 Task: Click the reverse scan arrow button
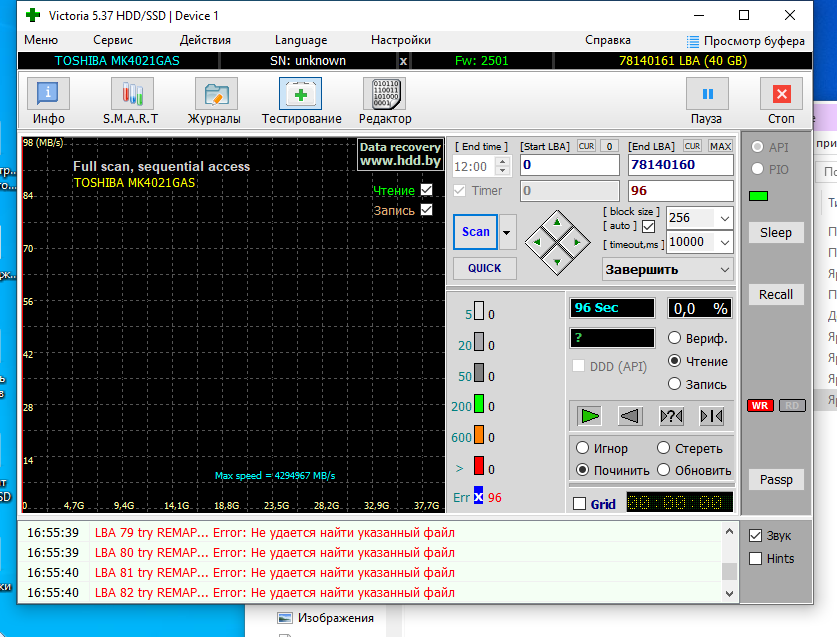pos(630,416)
